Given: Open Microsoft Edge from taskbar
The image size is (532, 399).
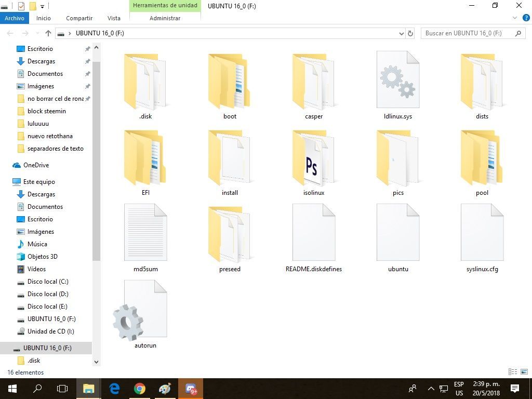Looking at the screenshot, I should (x=114, y=389).
